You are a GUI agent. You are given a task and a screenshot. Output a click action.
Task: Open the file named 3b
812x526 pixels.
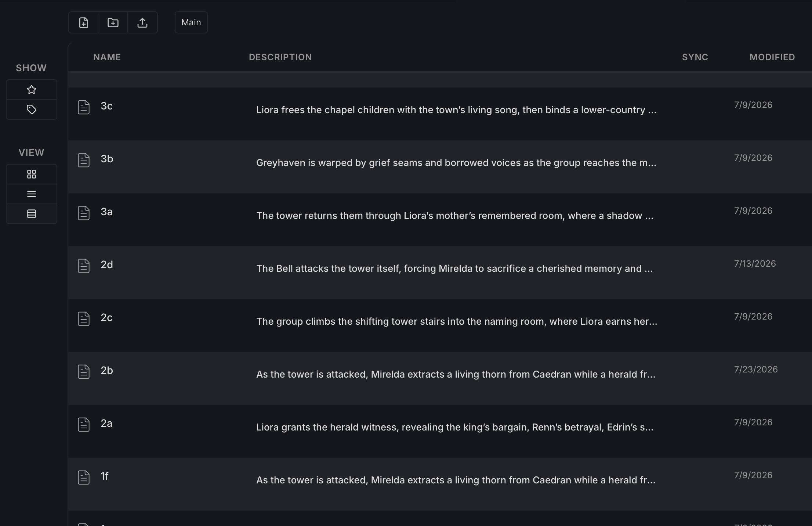107,159
